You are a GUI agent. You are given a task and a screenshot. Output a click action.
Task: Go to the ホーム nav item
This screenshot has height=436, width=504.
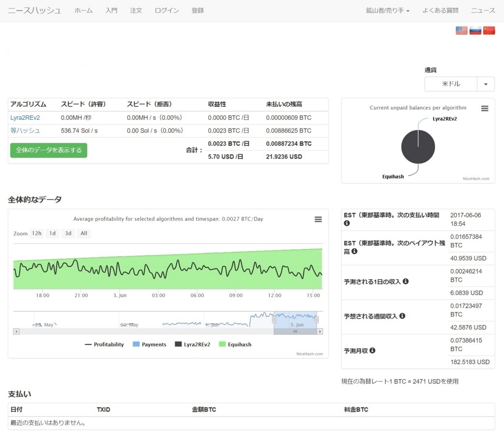pyautogui.click(x=84, y=11)
